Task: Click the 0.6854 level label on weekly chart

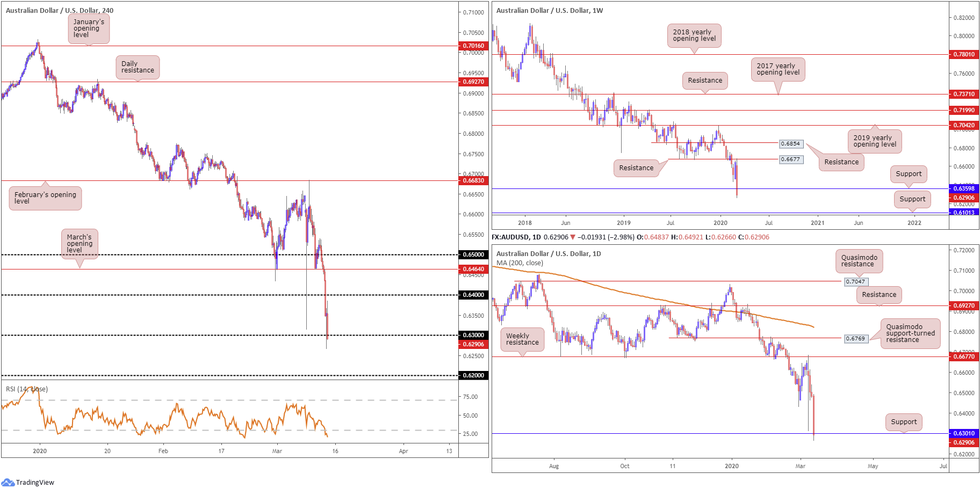Action: [791, 144]
